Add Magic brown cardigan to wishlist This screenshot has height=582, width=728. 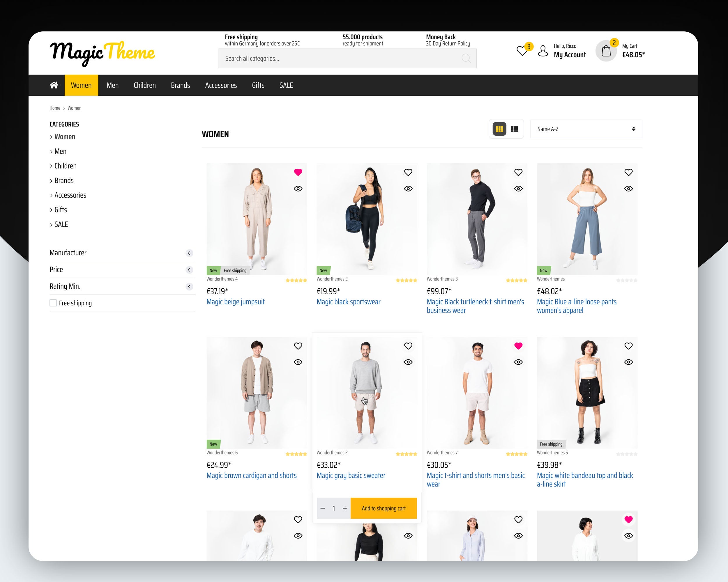[x=298, y=346]
